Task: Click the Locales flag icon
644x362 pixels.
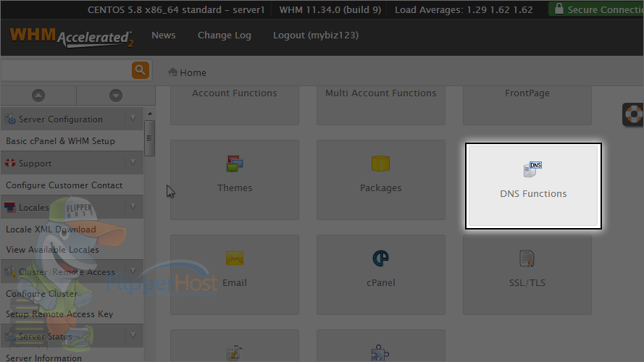Action: tap(10, 207)
